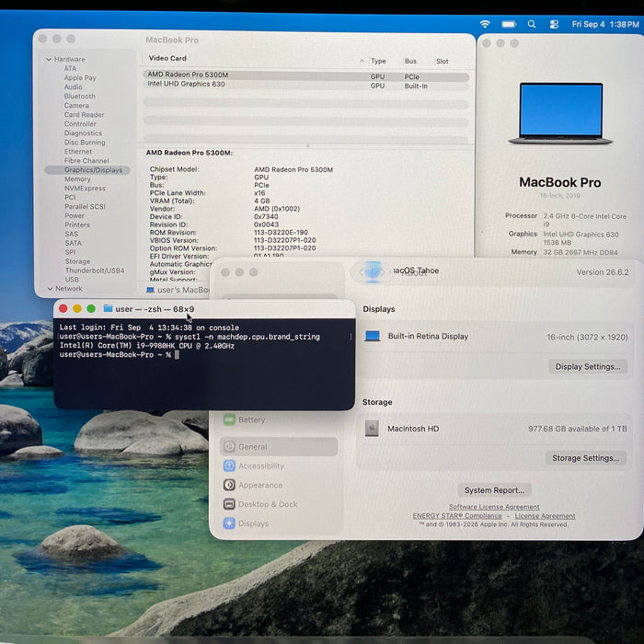This screenshot has height=644, width=644.
Task: Open Displays in System Settings sidebar
Action: pyautogui.click(x=279, y=523)
